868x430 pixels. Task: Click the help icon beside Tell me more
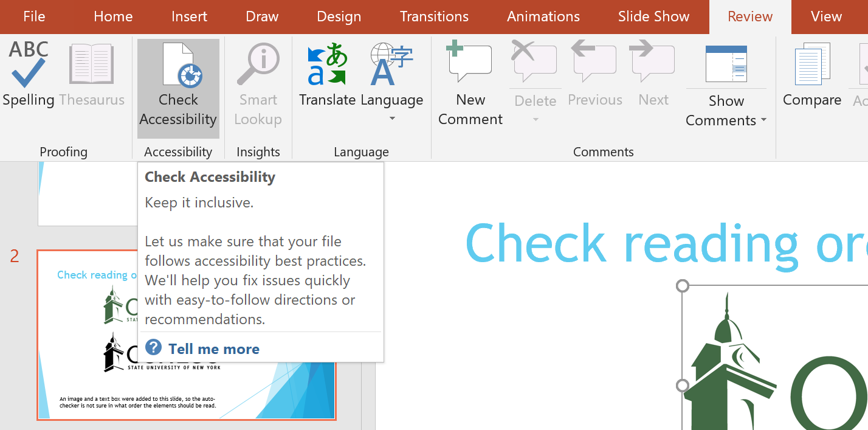[154, 348]
